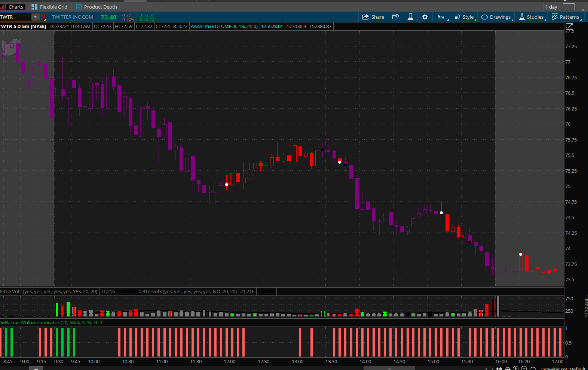The image size is (588, 370).
Task: Click the OnBalanceVolumeIndicator study label
Action: 46,322
